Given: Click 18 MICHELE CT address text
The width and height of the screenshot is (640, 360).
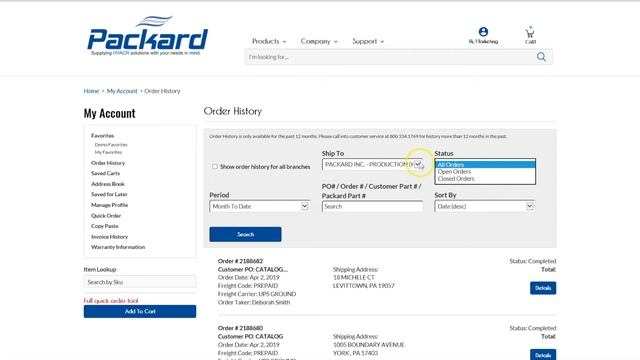Looking at the screenshot, I should pos(354,278).
